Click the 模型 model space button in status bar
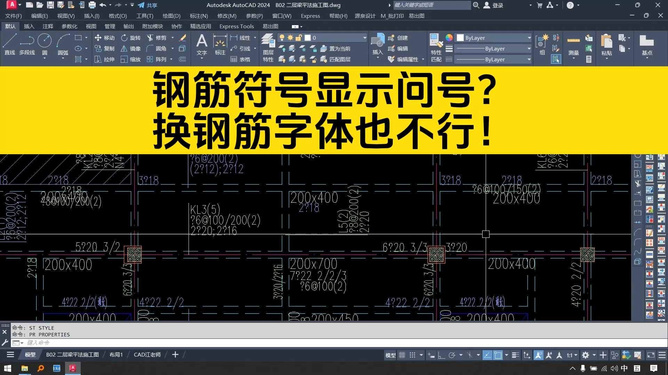The height and width of the screenshot is (375, 668). 390,355
